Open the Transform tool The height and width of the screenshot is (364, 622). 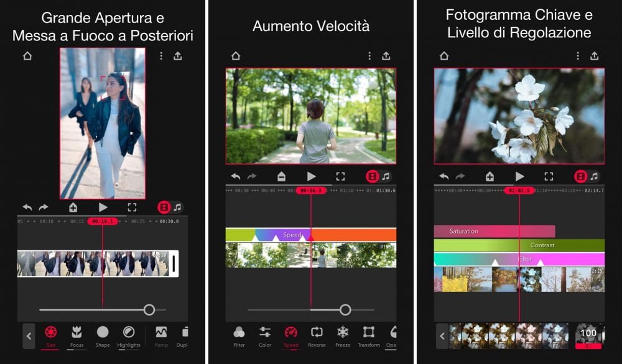[369, 335]
